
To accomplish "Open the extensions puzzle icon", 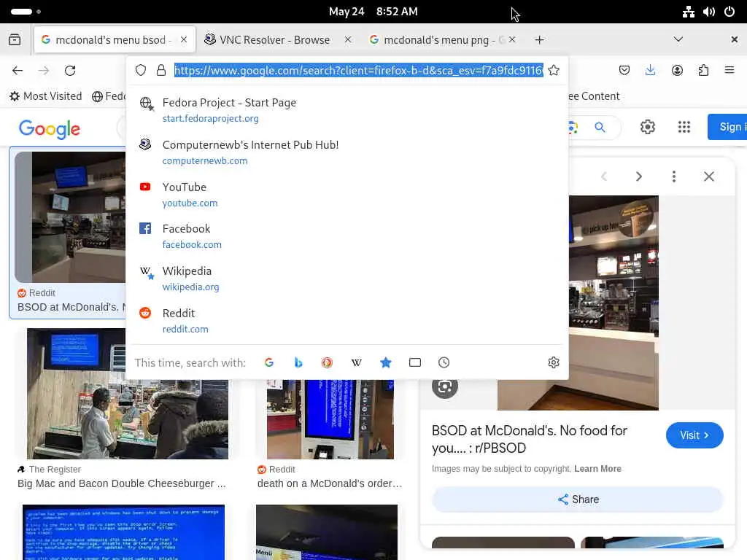I will click(703, 71).
